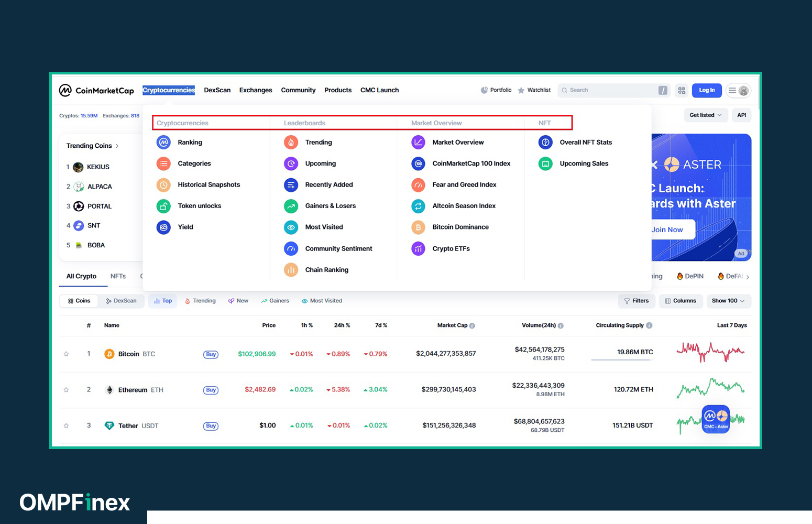Viewport: 812px width, 524px height.
Task: Click the Log In button
Action: point(707,90)
